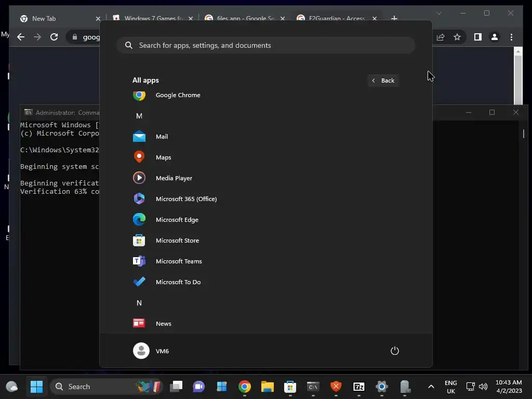Open Microsoft Store in the apps list
This screenshot has height=399, width=532.
[x=265, y=241]
